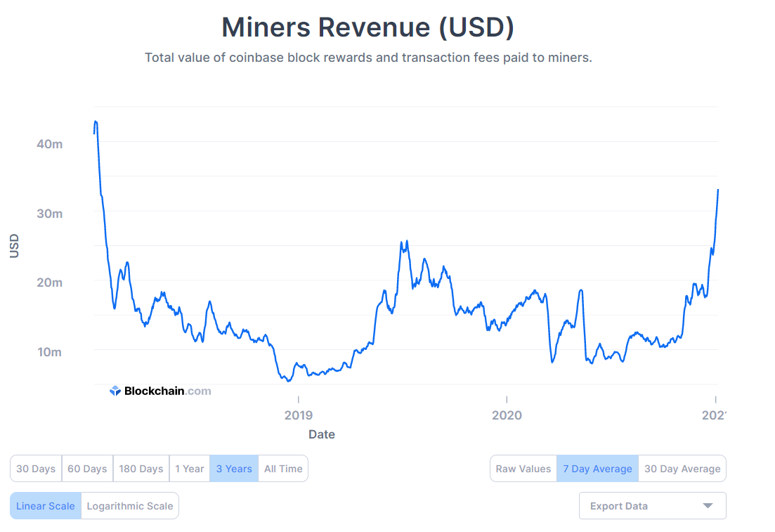The height and width of the screenshot is (532, 775).
Task: Click the chart peak at line start
Action: click(x=96, y=122)
